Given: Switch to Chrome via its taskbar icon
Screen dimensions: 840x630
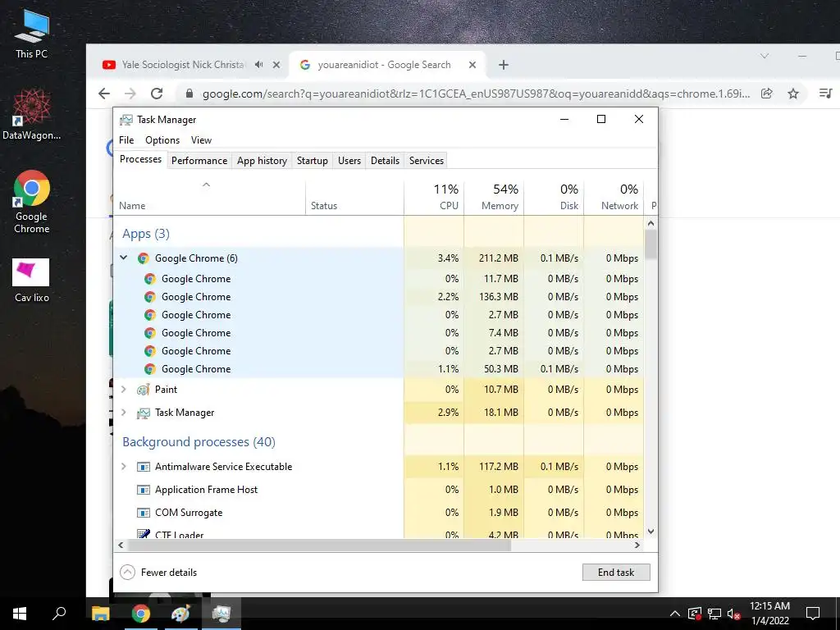Looking at the screenshot, I should click(141, 614).
